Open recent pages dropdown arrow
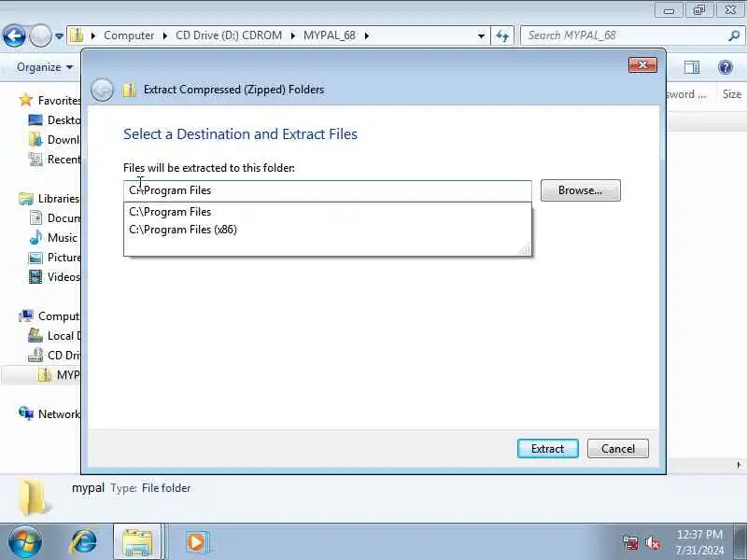 (59, 35)
